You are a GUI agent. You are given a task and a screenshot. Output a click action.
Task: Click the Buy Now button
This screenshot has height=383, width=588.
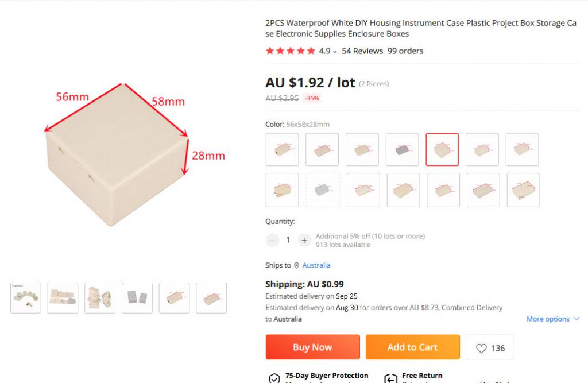point(312,347)
